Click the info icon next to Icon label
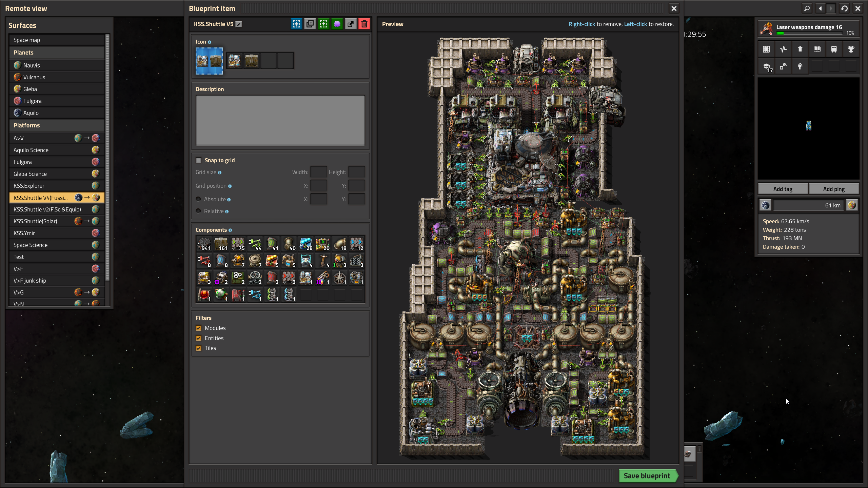Image resolution: width=868 pixels, height=488 pixels. tap(210, 42)
